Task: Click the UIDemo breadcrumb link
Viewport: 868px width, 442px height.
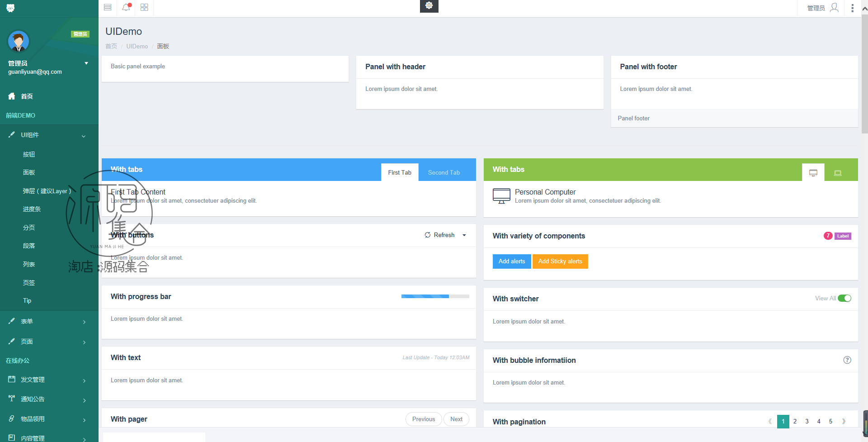Action: [137, 46]
